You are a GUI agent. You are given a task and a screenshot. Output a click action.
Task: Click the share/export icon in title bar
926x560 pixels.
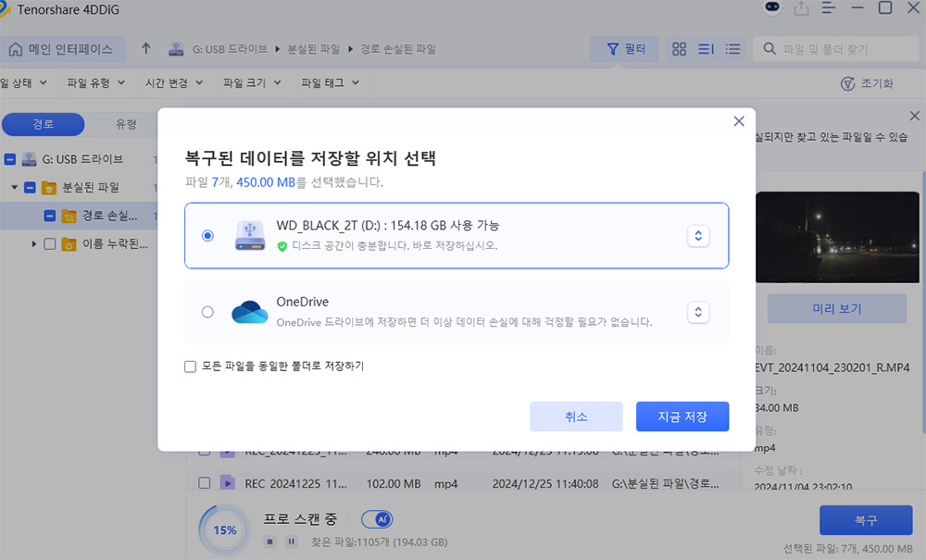(x=801, y=8)
